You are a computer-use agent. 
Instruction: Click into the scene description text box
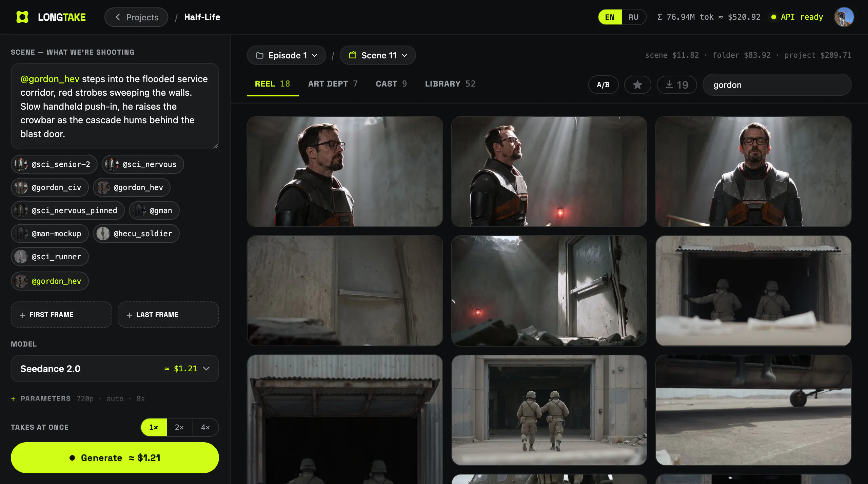pyautogui.click(x=115, y=106)
